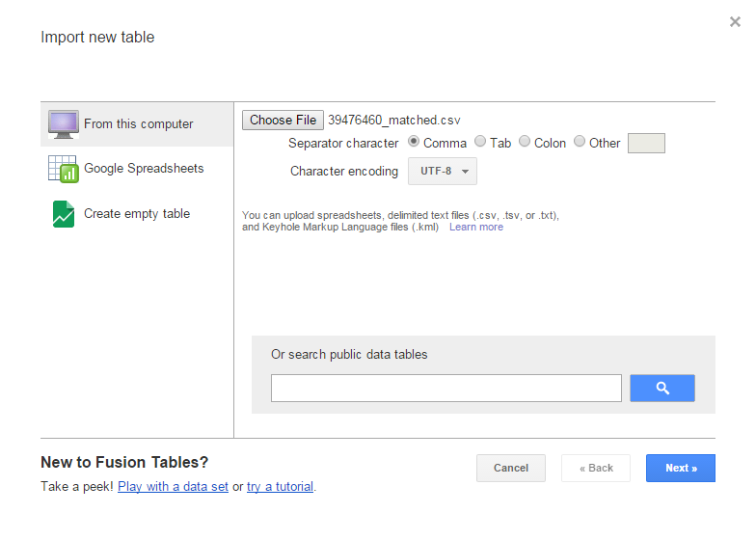Click the green empty table icon
The width and height of the screenshot is (756, 540).
(64, 214)
